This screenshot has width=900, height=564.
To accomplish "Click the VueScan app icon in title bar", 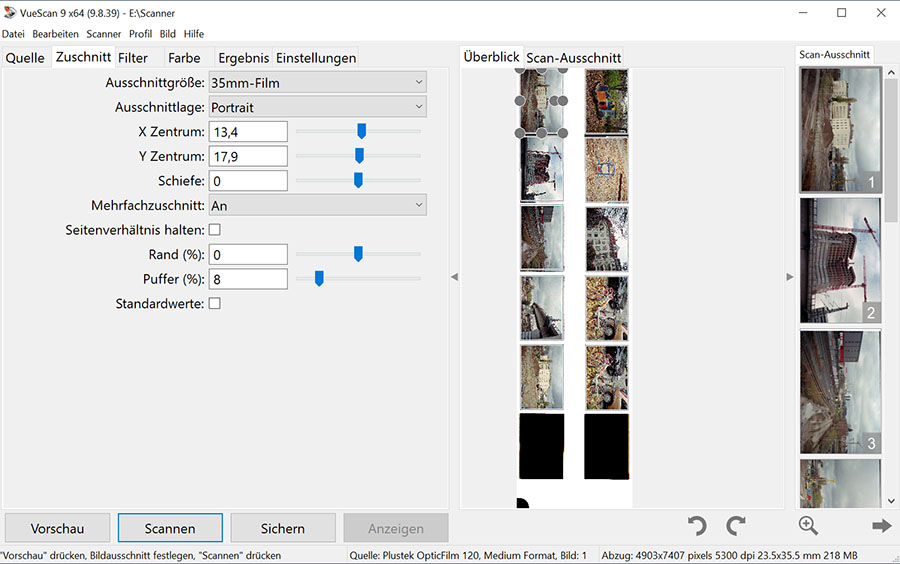I will pos(10,13).
